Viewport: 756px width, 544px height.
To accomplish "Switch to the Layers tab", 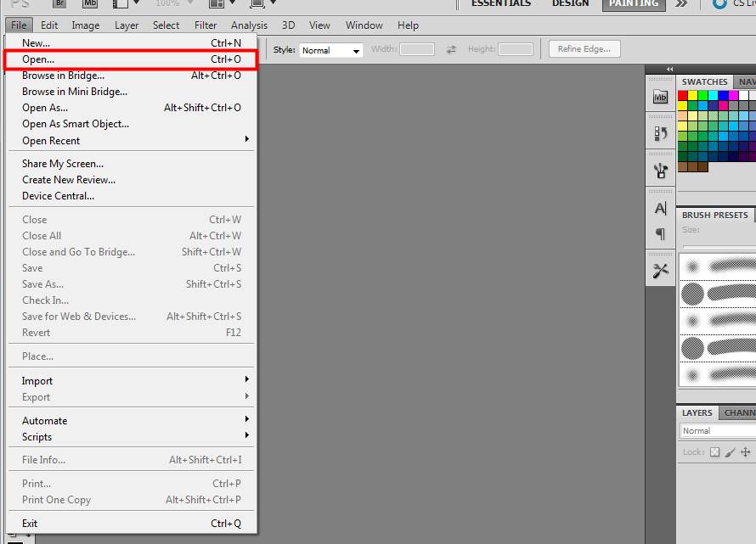I will (x=697, y=413).
